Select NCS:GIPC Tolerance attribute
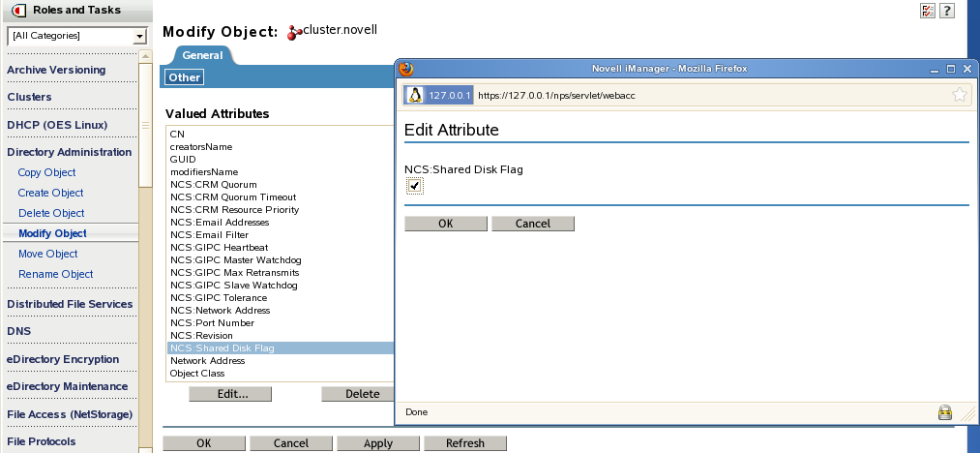The height and width of the screenshot is (453, 980). coord(282,298)
